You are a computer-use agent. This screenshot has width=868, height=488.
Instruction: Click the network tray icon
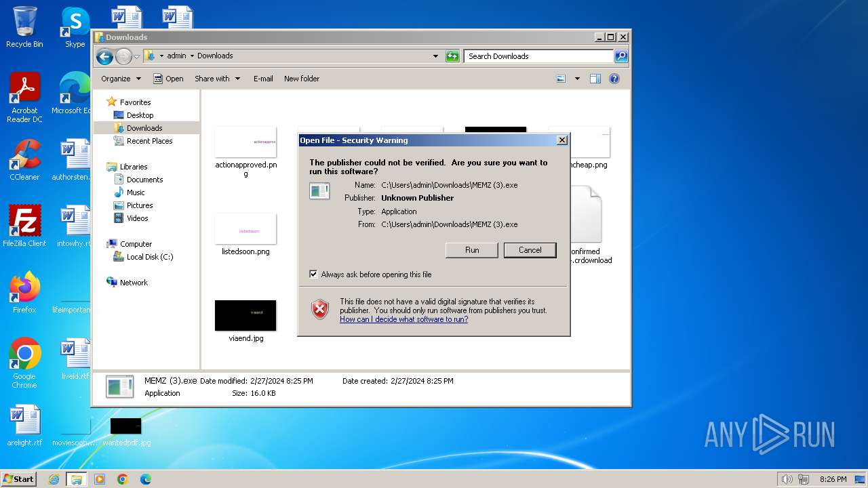point(804,479)
